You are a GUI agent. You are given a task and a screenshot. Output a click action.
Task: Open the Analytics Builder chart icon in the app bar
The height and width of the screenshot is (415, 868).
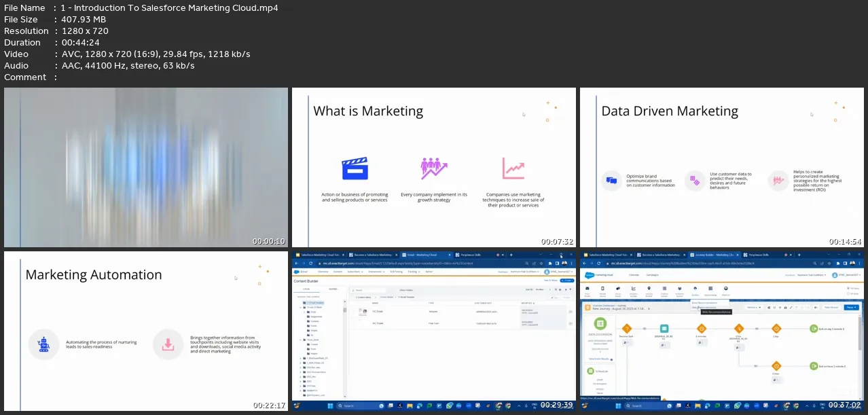(x=634, y=288)
